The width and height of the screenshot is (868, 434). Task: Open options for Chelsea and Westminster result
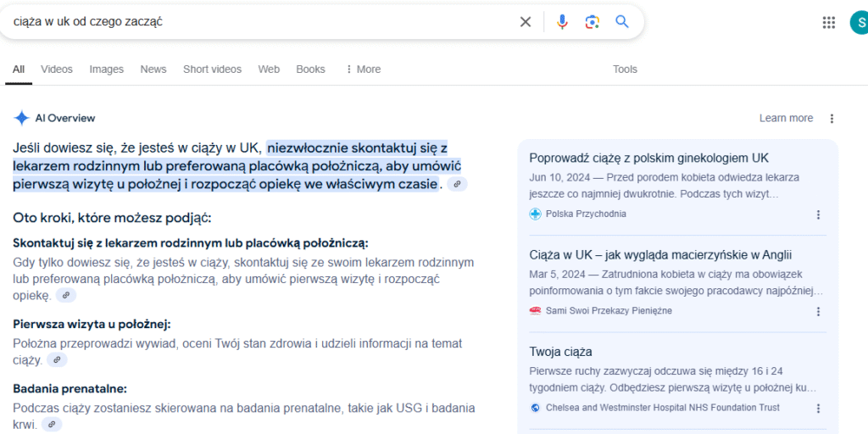click(818, 408)
